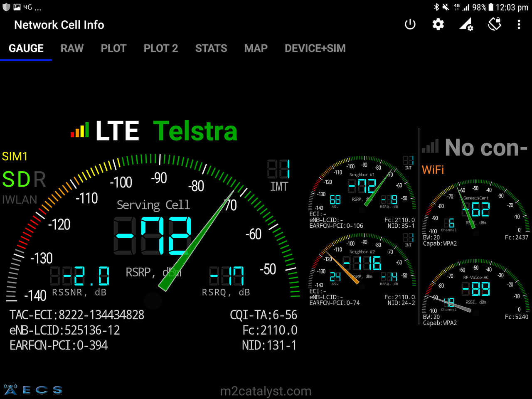This screenshot has height=399, width=532.
Task: Switch to the RAW tab
Action: coord(72,48)
